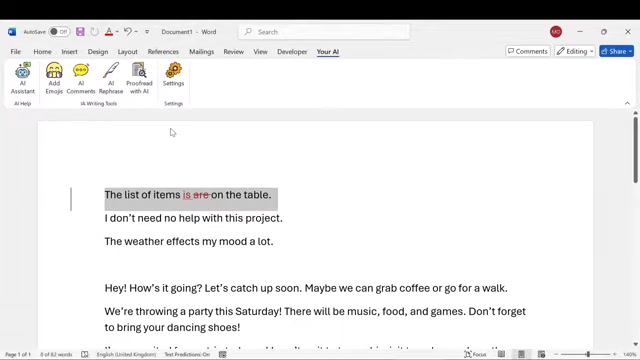The height and width of the screenshot is (360, 640).
Task: Collapse the ribbon with the chevron
Action: [x=627, y=103]
